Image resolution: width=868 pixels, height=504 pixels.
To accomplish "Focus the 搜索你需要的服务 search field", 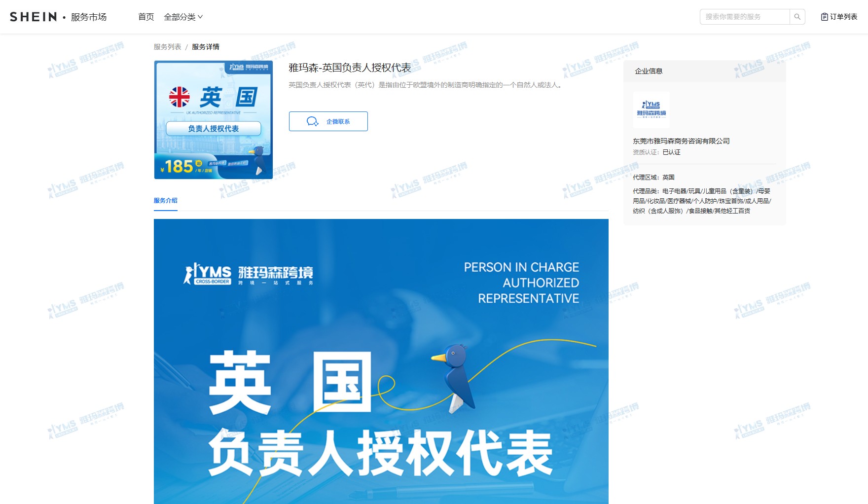I will click(744, 17).
